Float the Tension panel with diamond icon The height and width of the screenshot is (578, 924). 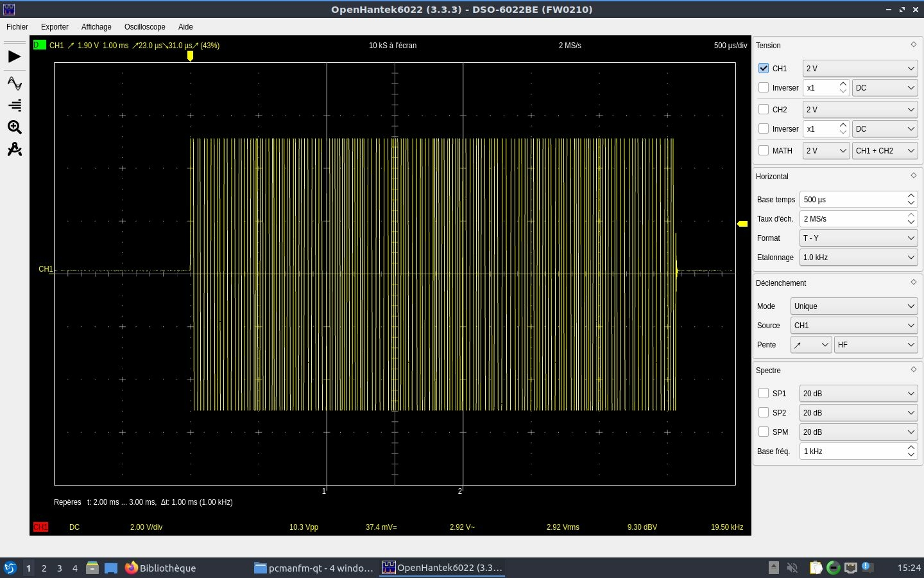pos(914,44)
